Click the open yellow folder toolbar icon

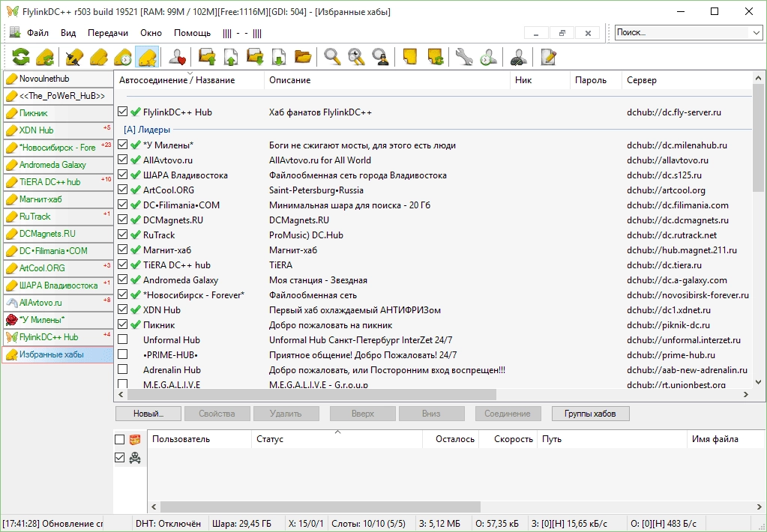(x=303, y=57)
